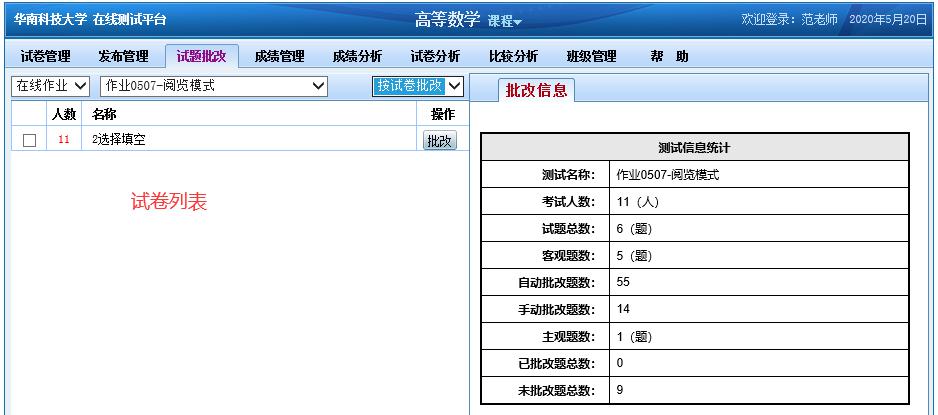This screenshot has height=415, width=938.
Task: Click the 试题总数 value 6（题）
Action: [x=634, y=229]
